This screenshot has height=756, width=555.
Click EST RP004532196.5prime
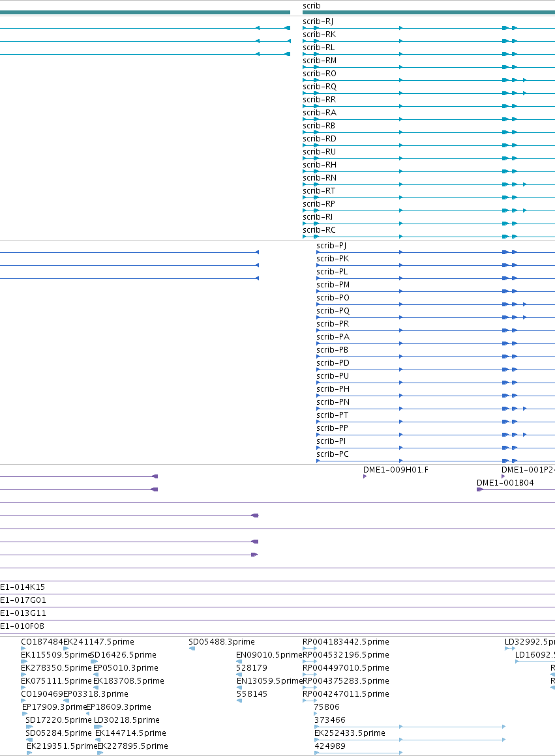(x=346, y=655)
